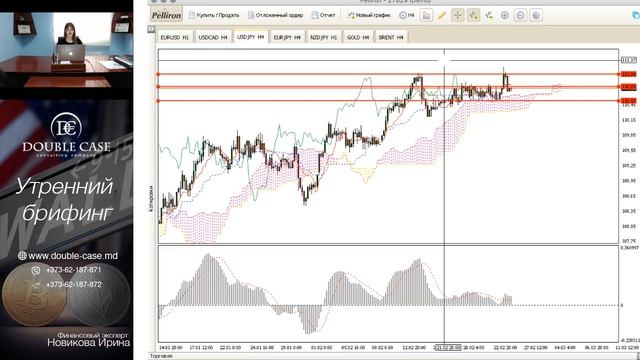Viewport: 640px width, 360px height.
Task: Expand the side panel with the double-arrow icon
Action: point(151,29)
